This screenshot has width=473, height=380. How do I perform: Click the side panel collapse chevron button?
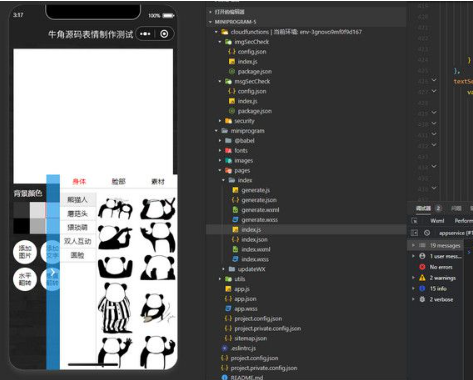point(53,272)
